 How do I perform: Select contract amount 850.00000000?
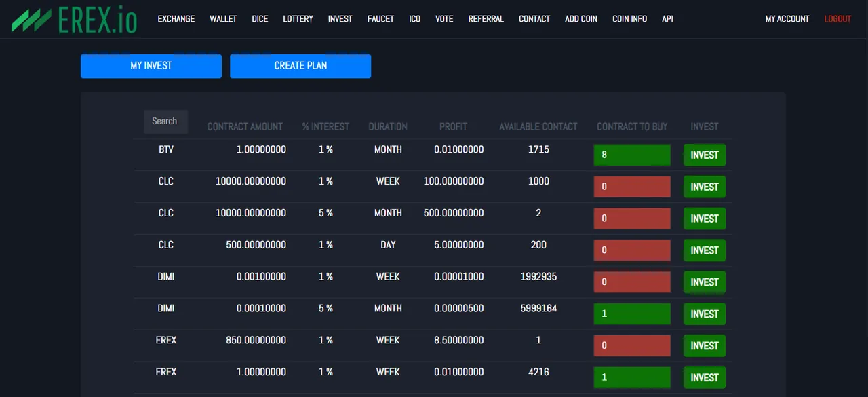pos(256,341)
